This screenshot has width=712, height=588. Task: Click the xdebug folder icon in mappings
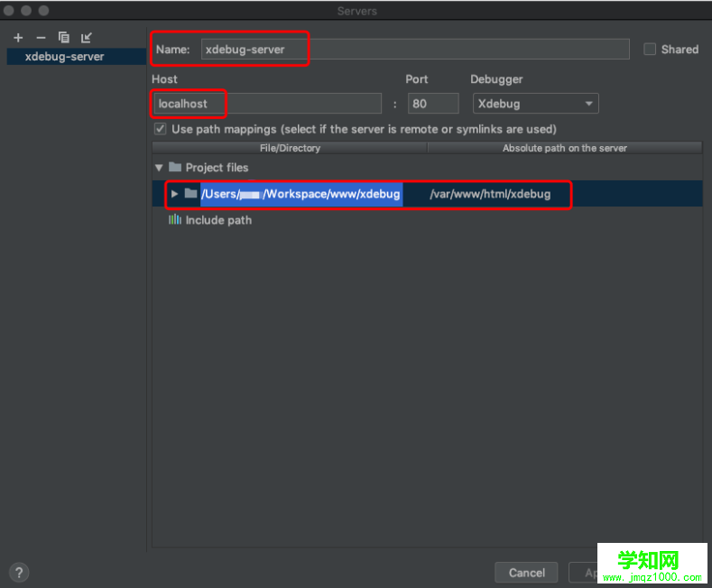coord(190,194)
